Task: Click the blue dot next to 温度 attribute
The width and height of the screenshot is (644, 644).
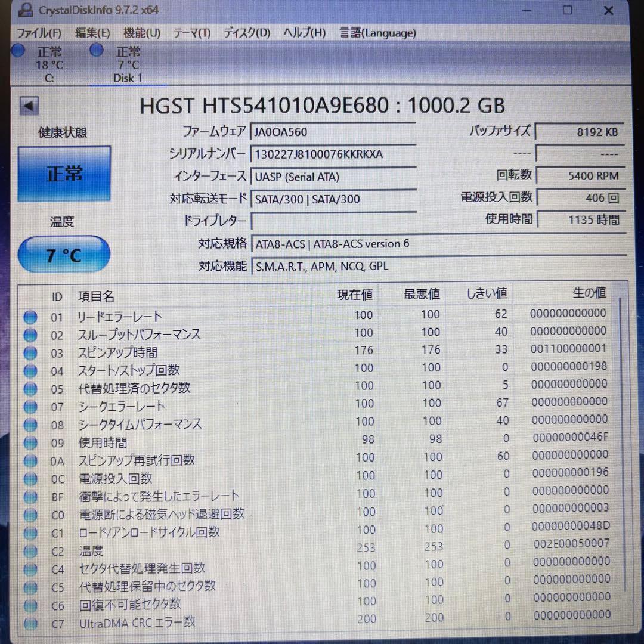Action: pos(30,552)
